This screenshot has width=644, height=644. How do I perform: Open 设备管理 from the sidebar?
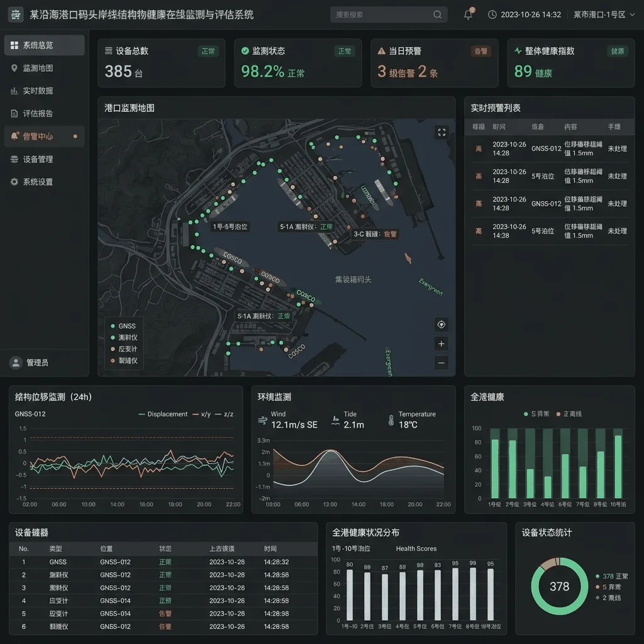point(45,159)
